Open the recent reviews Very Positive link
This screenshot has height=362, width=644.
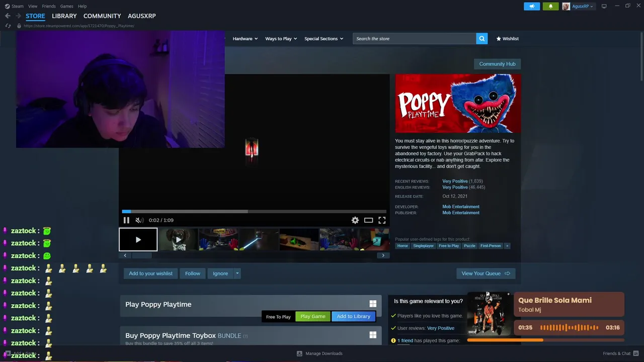[455, 181]
